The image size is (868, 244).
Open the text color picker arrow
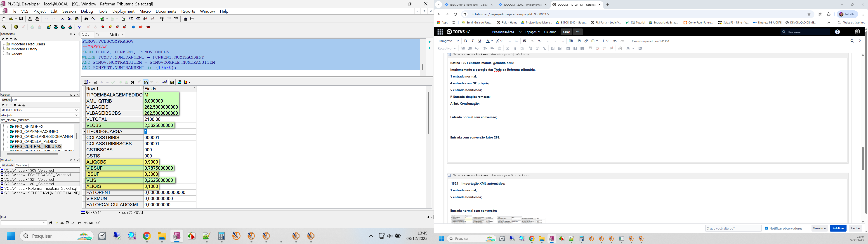[492, 41]
